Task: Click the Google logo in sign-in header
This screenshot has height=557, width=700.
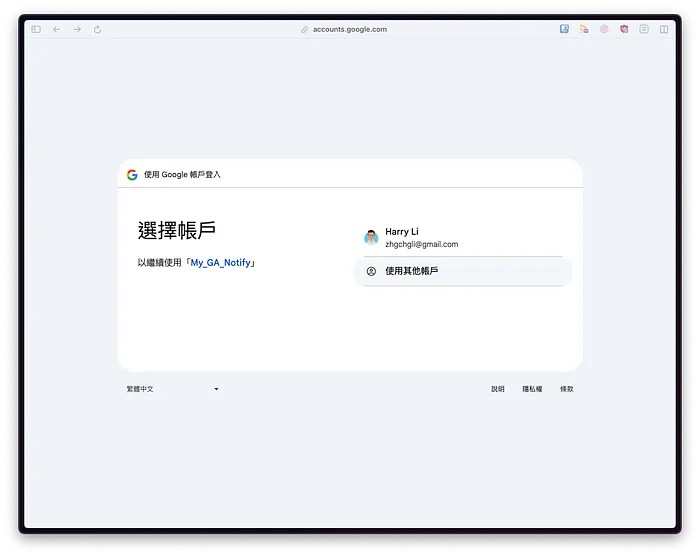Action: [x=132, y=174]
